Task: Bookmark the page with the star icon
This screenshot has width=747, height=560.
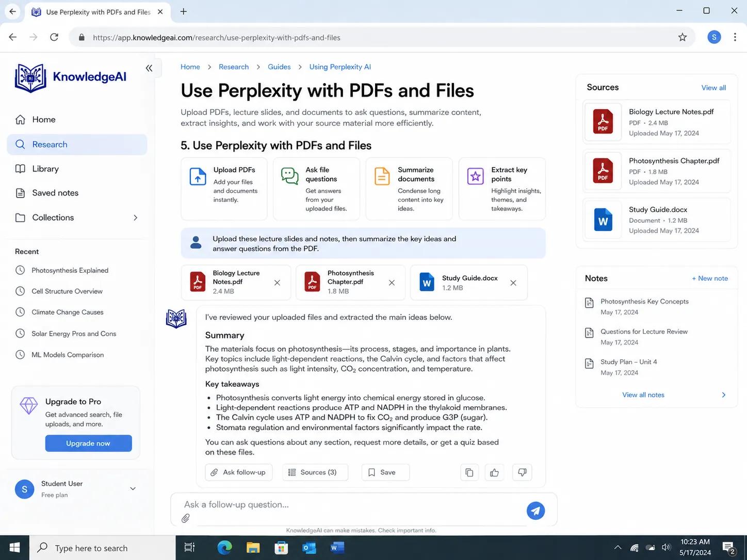Action: [683, 37]
